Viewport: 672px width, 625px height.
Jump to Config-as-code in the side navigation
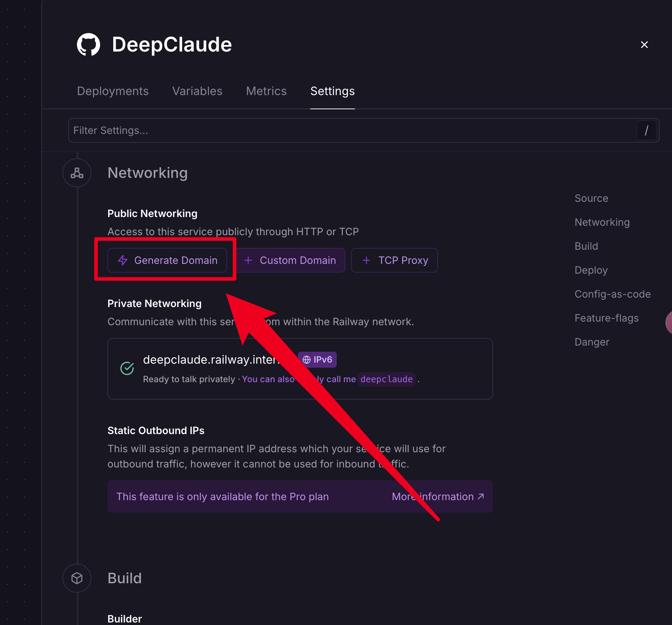pyautogui.click(x=612, y=294)
